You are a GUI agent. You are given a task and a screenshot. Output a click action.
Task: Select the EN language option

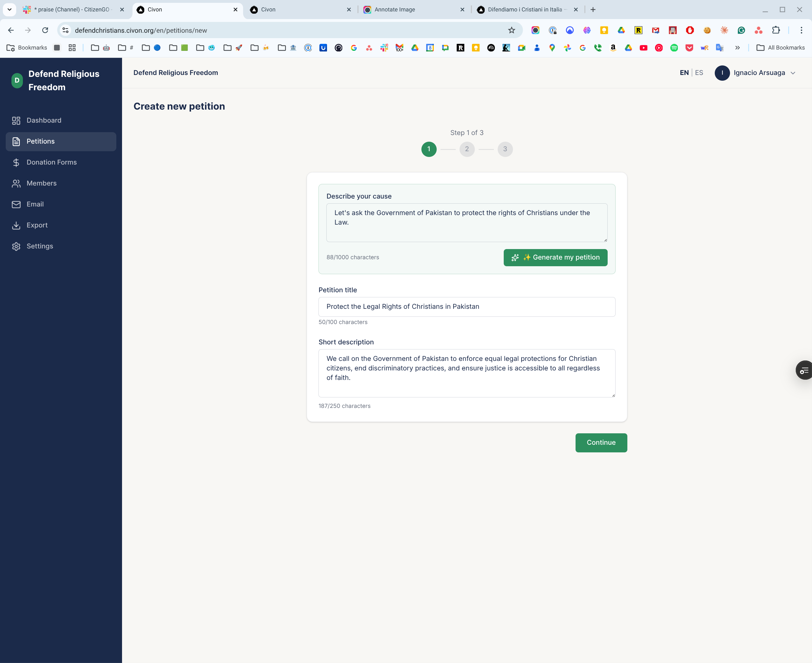point(684,72)
